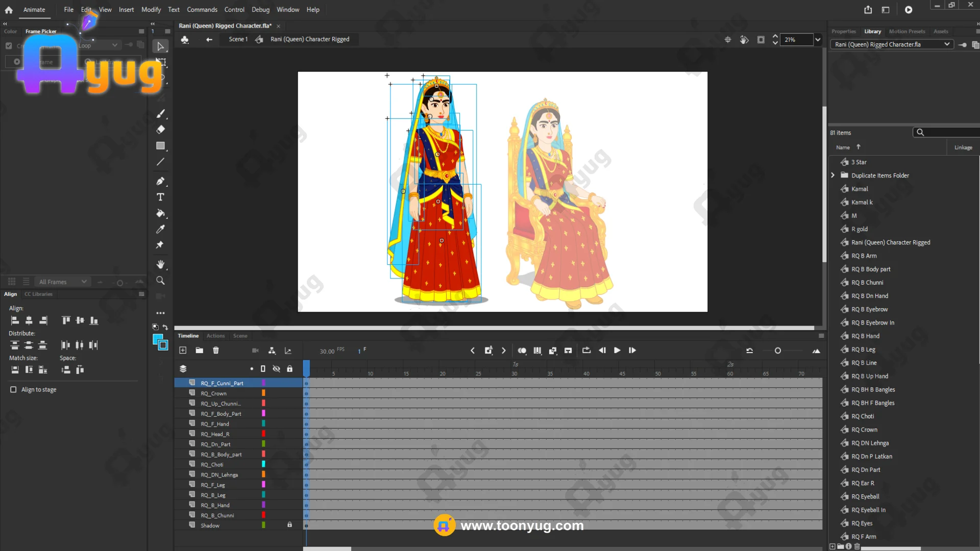Click the Delete layer trash icon

pyautogui.click(x=216, y=350)
